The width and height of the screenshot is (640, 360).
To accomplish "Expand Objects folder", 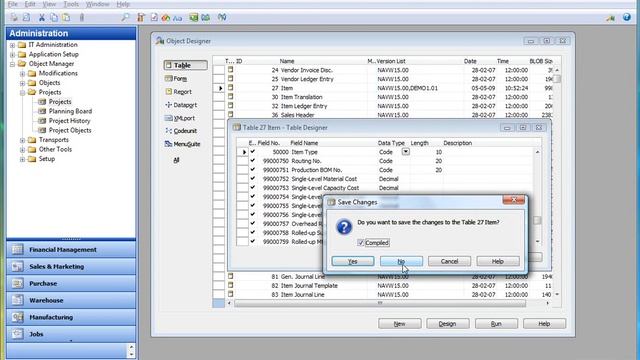I will [22, 83].
